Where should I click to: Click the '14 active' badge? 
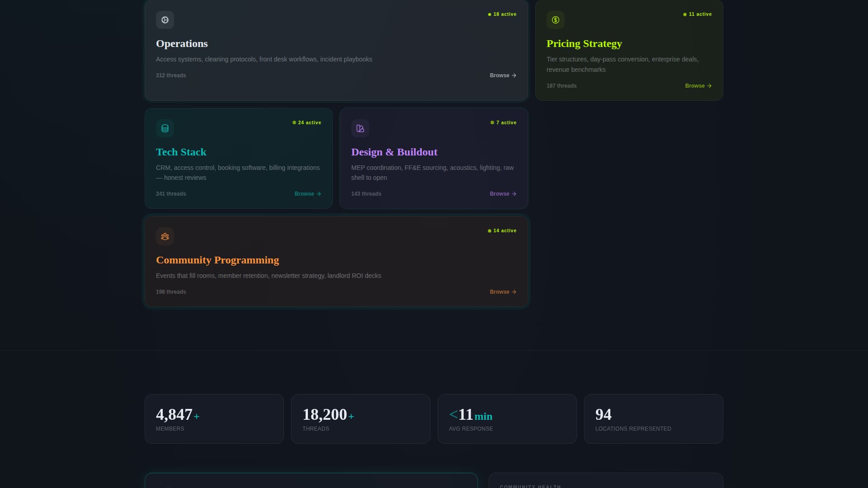[502, 231]
